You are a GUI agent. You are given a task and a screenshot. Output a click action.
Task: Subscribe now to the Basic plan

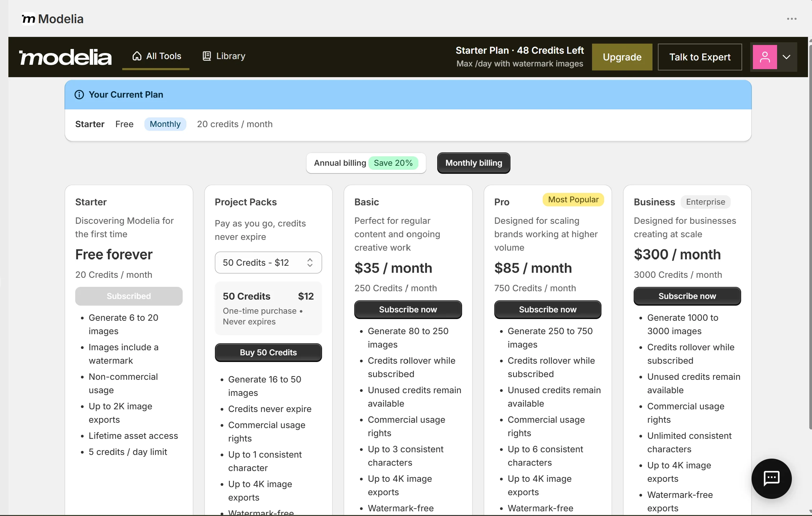click(408, 309)
